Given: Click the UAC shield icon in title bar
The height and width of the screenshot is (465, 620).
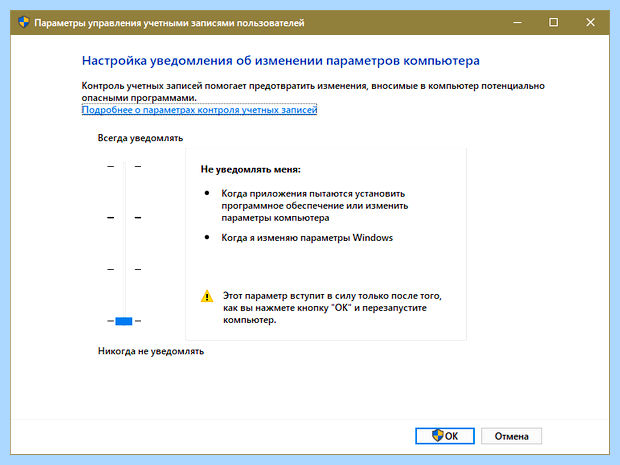Looking at the screenshot, I should click(x=24, y=22).
